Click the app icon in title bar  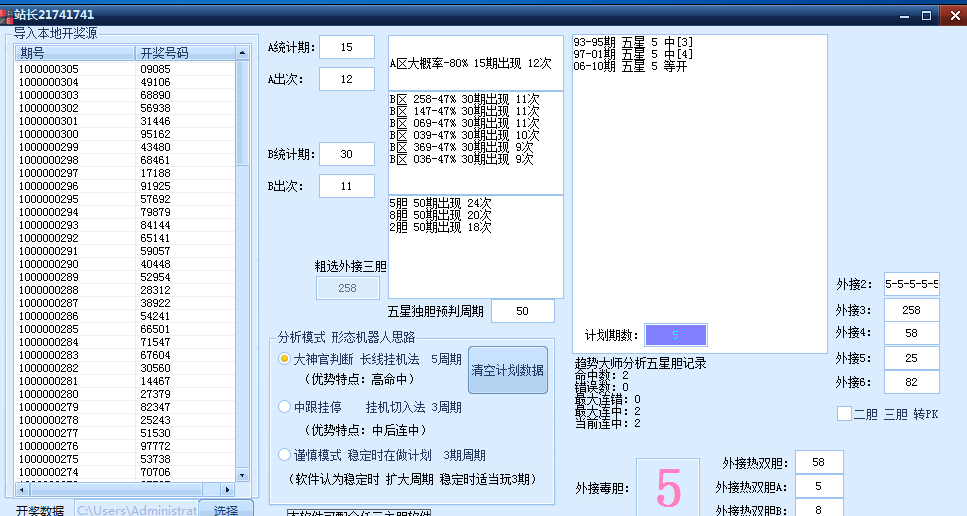[7, 15]
